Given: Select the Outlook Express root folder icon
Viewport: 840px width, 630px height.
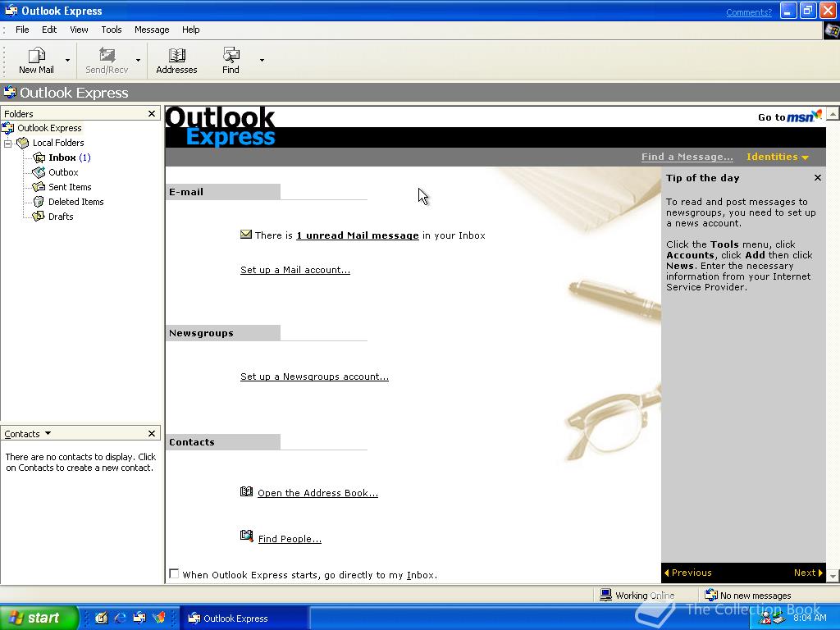Looking at the screenshot, I should 8,128.
